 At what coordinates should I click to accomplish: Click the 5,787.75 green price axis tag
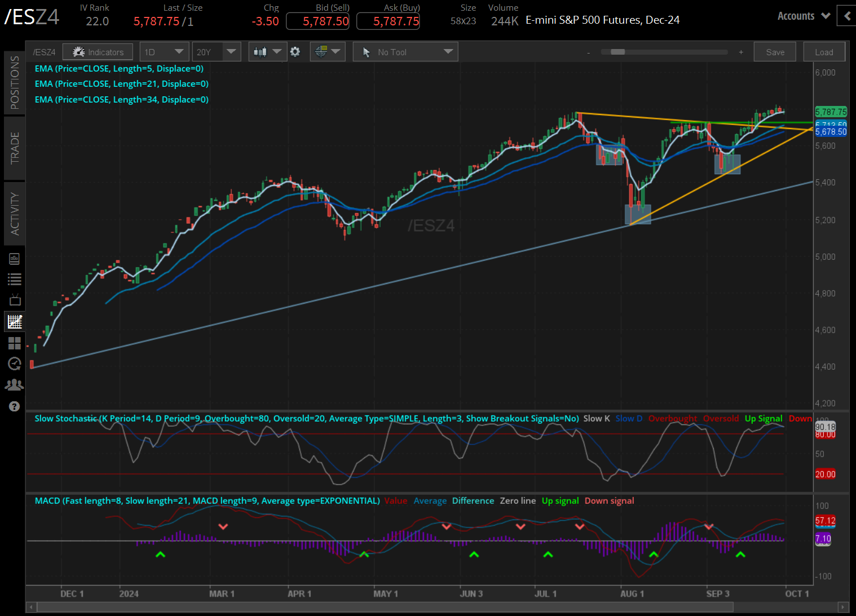pyautogui.click(x=831, y=112)
